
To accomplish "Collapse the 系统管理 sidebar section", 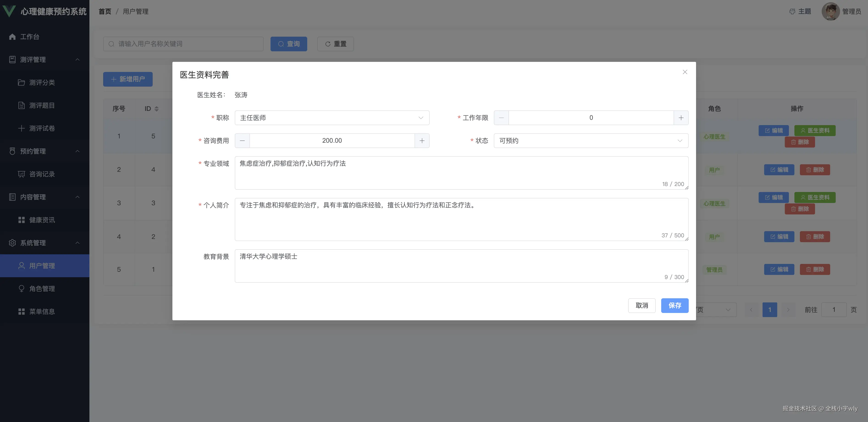I will click(x=77, y=243).
